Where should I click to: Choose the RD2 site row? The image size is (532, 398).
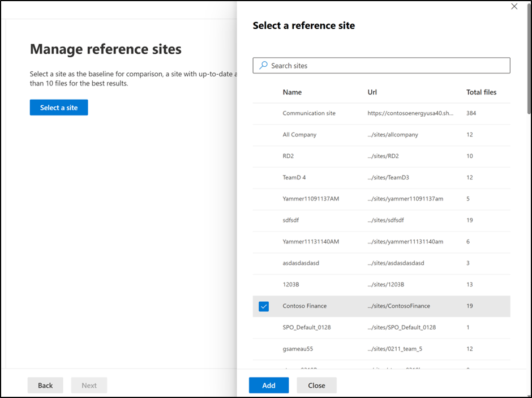(x=290, y=156)
